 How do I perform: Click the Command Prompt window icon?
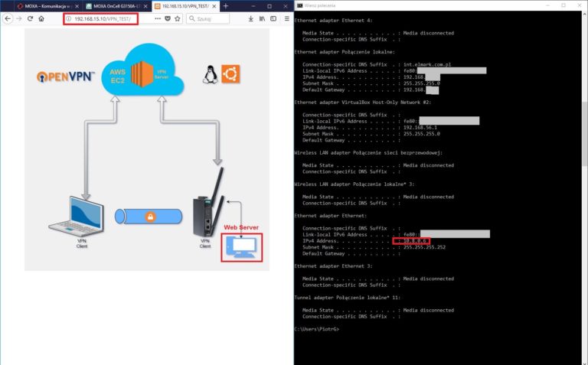coord(299,5)
